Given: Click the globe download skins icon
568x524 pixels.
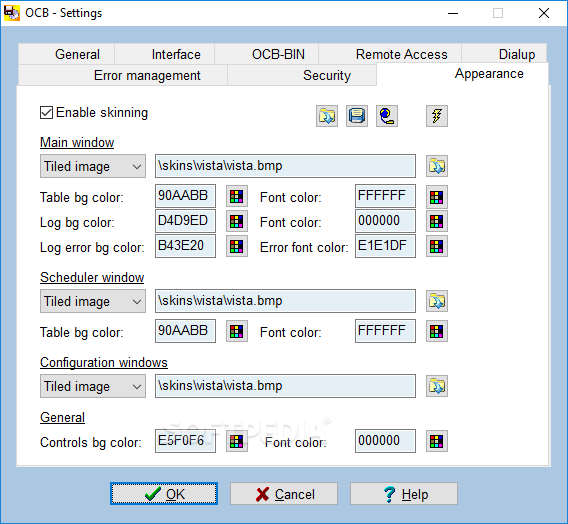Looking at the screenshot, I should pyautogui.click(x=387, y=116).
